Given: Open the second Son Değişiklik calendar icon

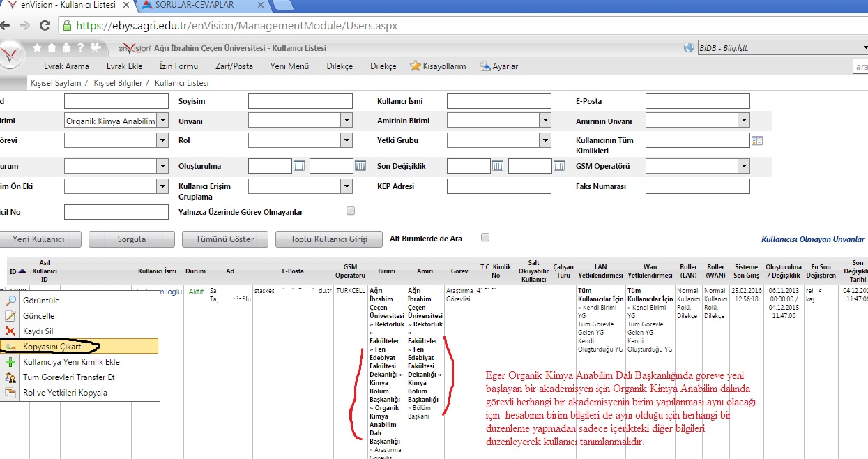Looking at the screenshot, I should tap(558, 166).
